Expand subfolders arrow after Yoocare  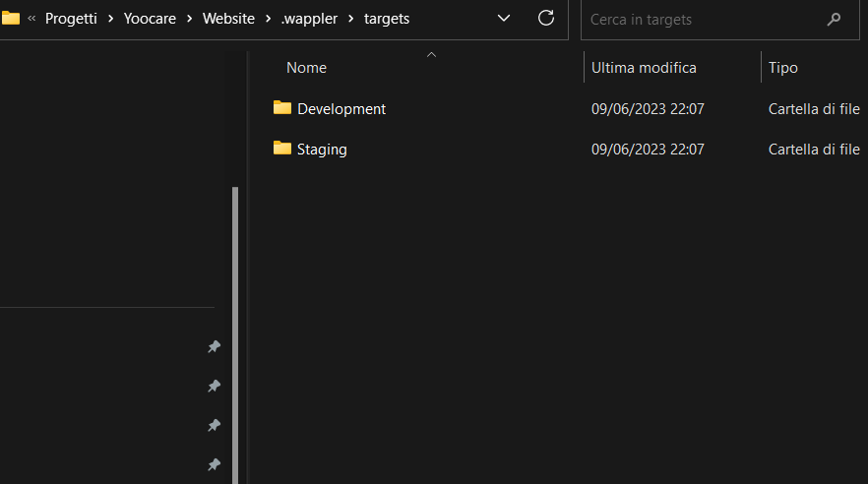coord(189,19)
